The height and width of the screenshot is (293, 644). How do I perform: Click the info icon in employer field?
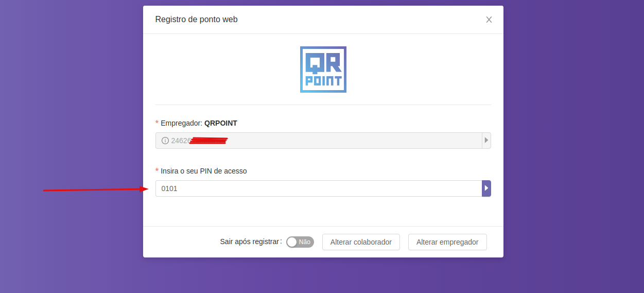tap(165, 141)
